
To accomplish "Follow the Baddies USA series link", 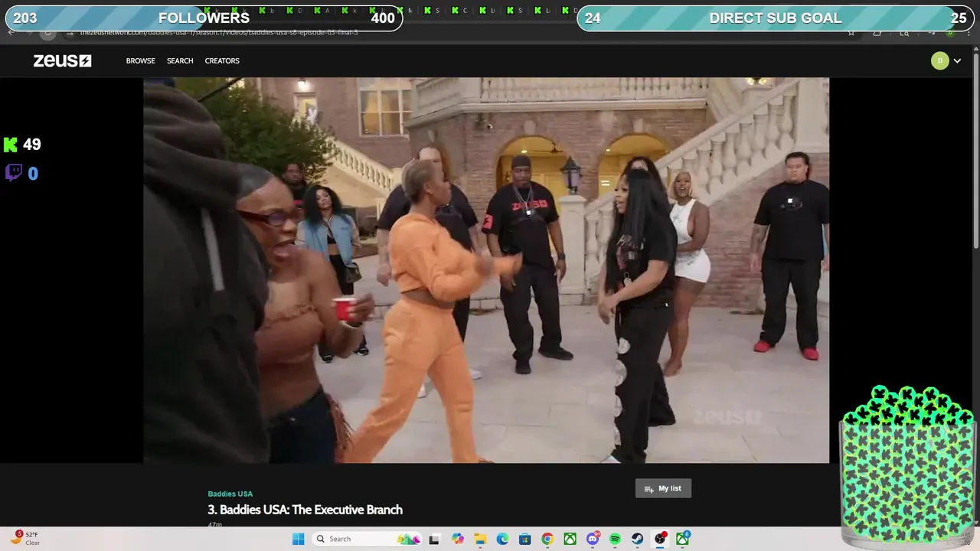I will pyautogui.click(x=230, y=494).
